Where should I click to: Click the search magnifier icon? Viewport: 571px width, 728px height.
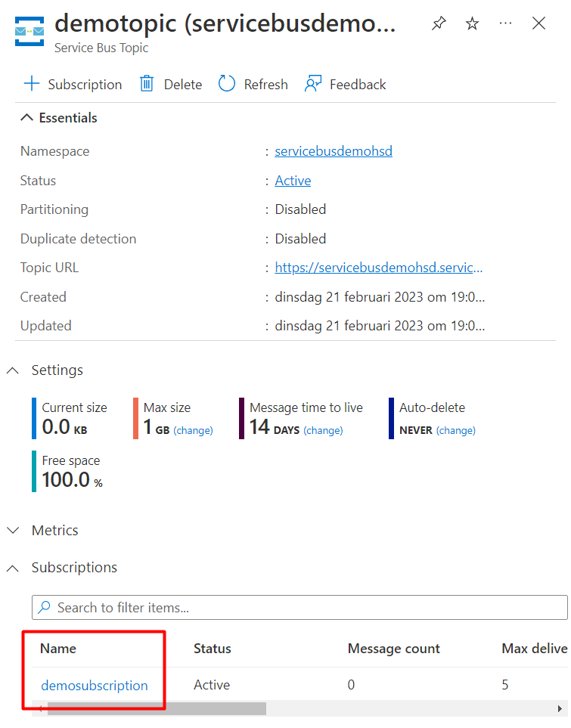[44, 607]
